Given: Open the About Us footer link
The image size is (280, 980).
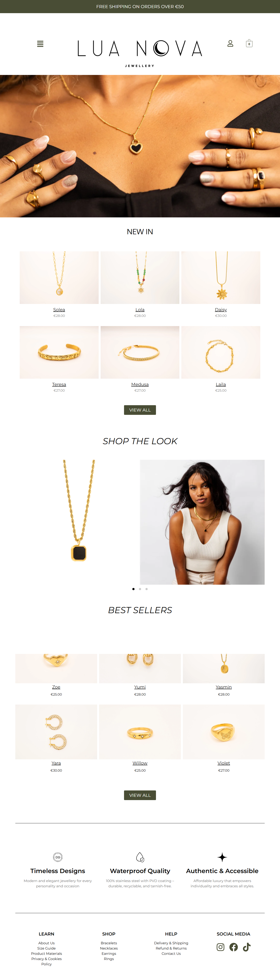Looking at the screenshot, I should click(46, 943).
